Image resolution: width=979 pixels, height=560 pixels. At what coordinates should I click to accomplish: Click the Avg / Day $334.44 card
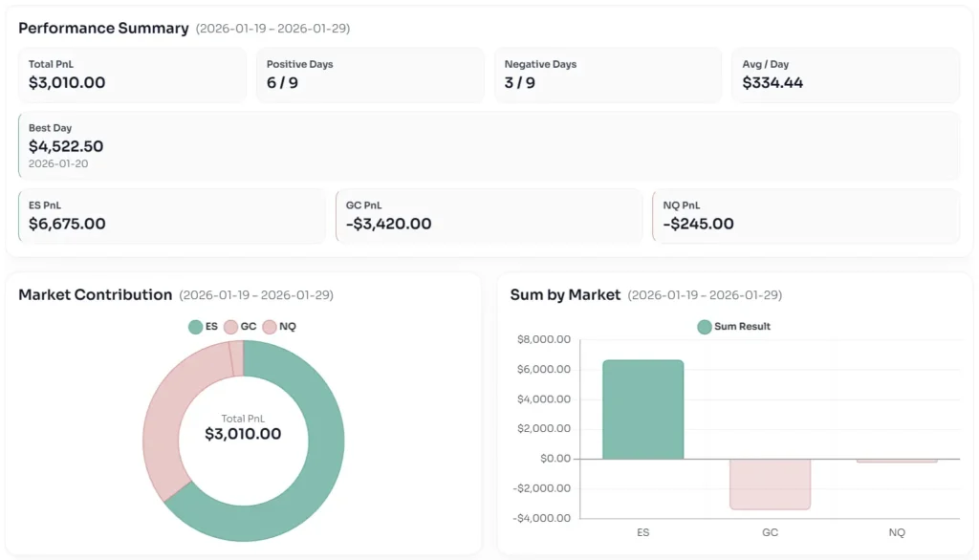[x=845, y=75]
